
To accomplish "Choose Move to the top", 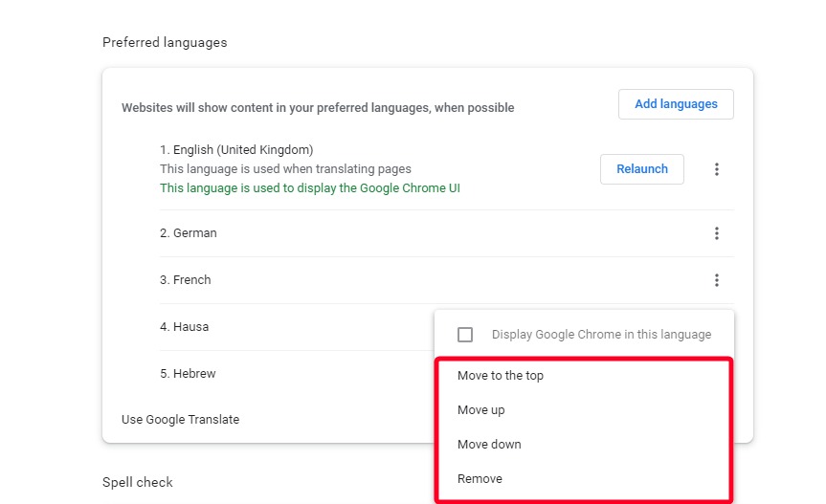I will [x=501, y=376].
